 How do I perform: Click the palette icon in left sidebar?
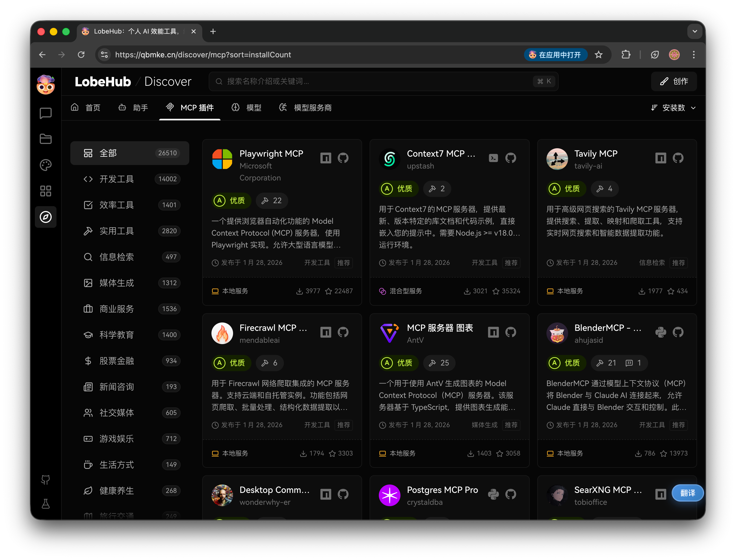pyautogui.click(x=46, y=165)
